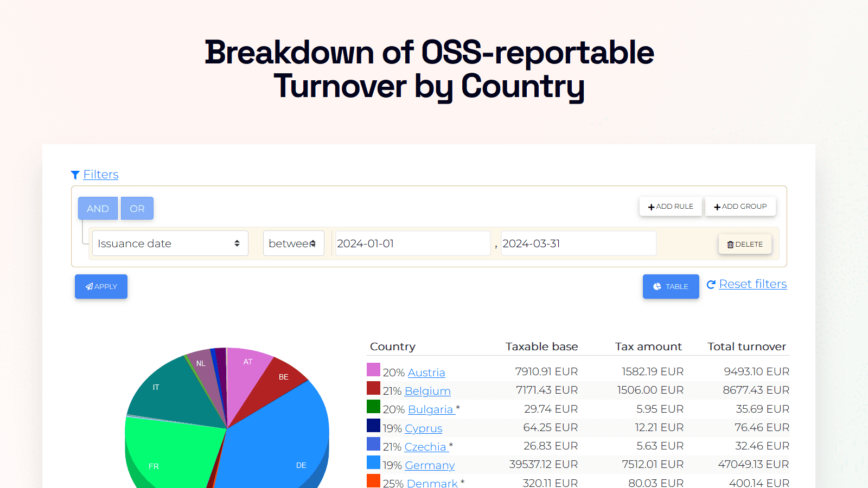Click the filter funnel icon beside Filters

(x=75, y=175)
